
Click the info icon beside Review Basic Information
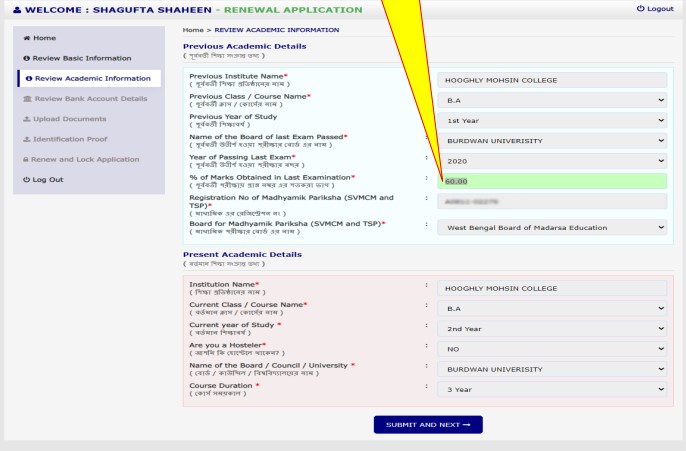27,58
